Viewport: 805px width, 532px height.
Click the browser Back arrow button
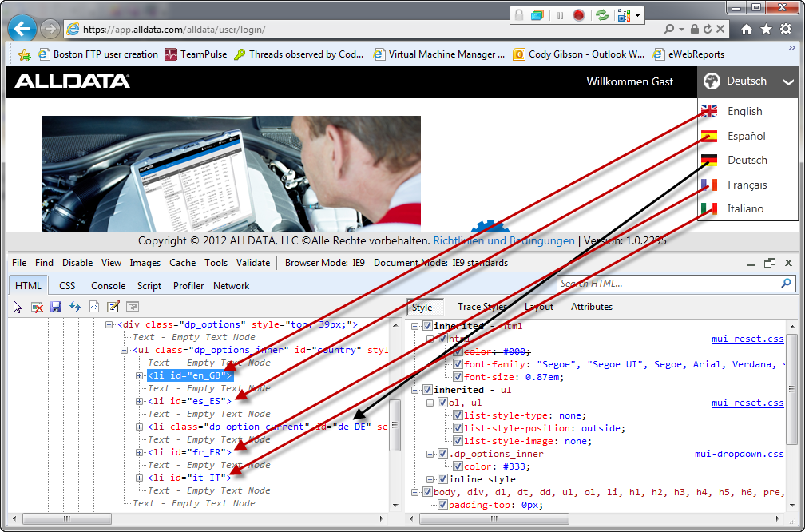tap(22, 29)
